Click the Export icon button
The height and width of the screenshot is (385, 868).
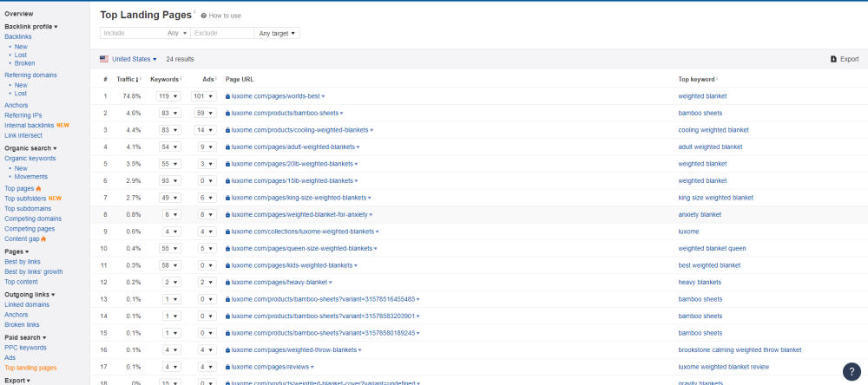834,59
